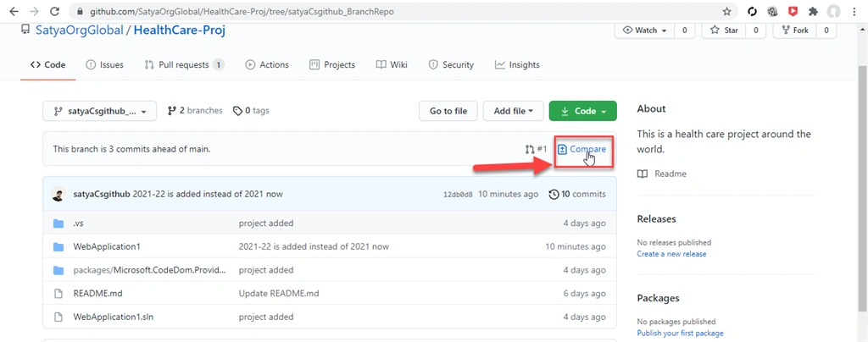Click the Releases heading
This screenshot has height=342, width=868.
tap(657, 218)
